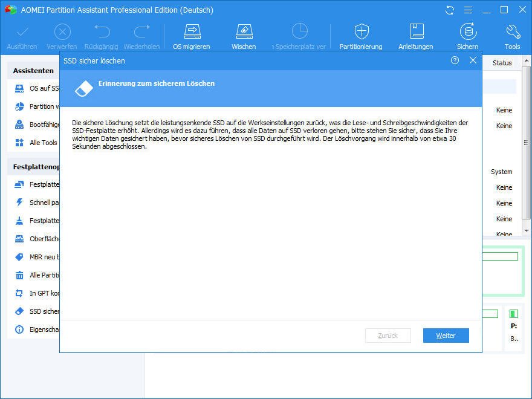Click MBR neu bauen sidebar icon
532x399 pixels.
pos(19,257)
